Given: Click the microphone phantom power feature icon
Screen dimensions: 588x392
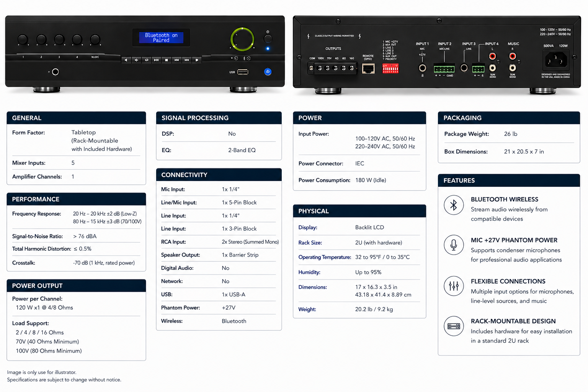Looking at the screenshot, I should click(454, 245).
